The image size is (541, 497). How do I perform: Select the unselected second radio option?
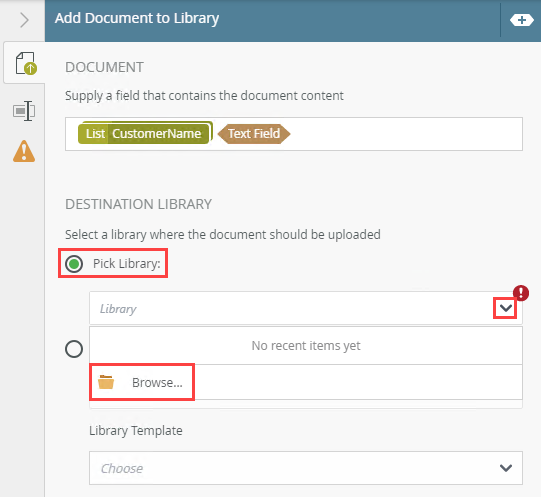(x=74, y=349)
